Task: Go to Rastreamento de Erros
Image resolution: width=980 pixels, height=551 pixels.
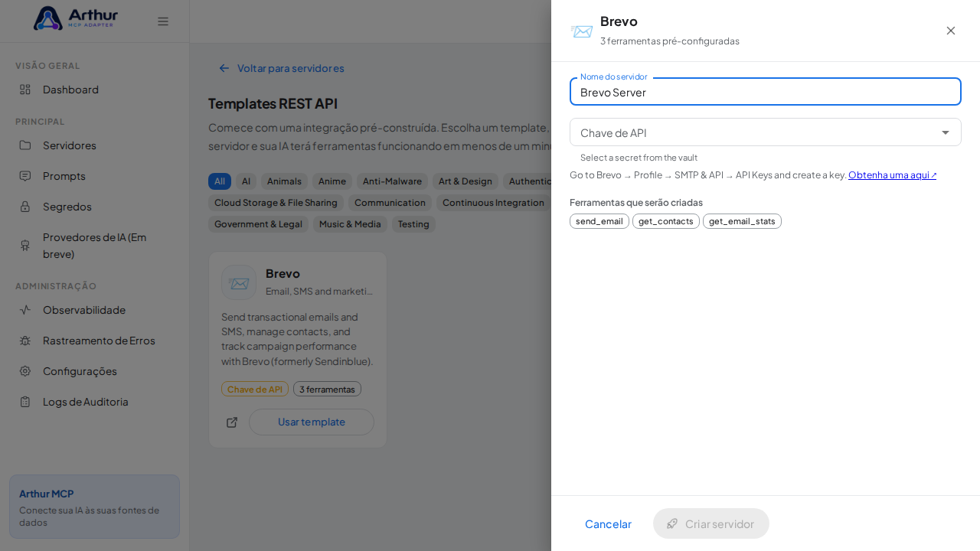Action: (94, 341)
